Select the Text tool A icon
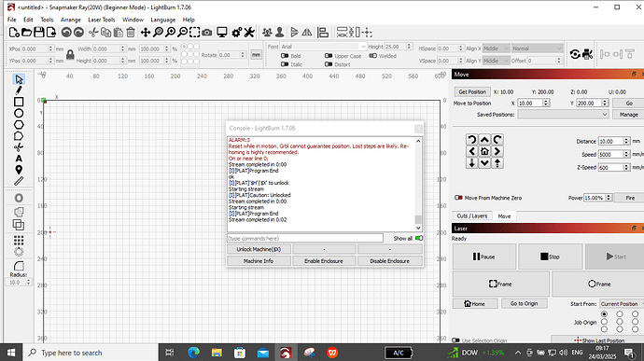The height and width of the screenshot is (361, 644). pos(19,159)
